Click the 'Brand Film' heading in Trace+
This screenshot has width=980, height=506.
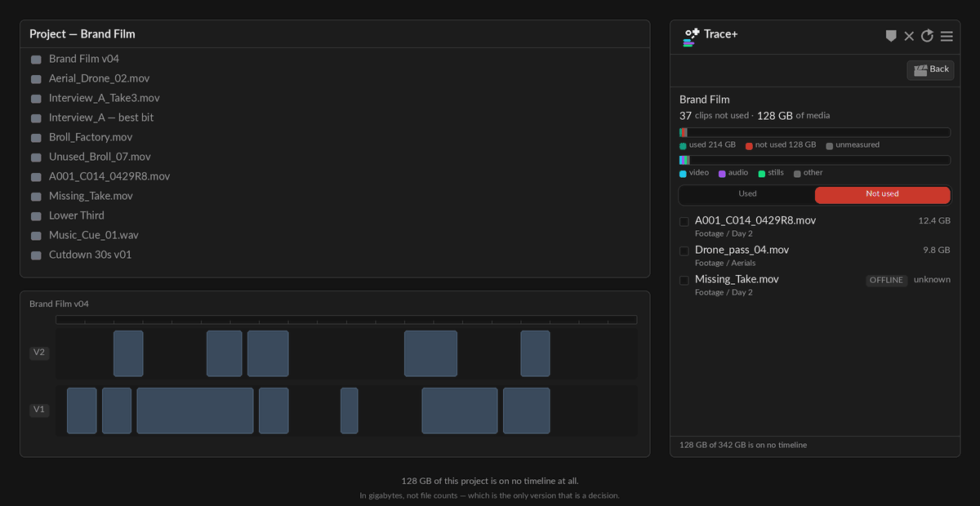(705, 100)
